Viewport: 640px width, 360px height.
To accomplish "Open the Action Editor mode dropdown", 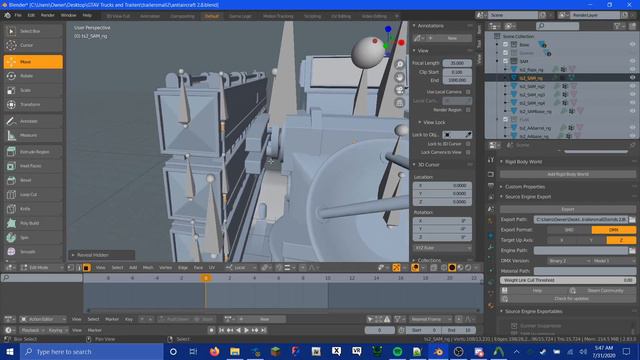I will pos(43,319).
